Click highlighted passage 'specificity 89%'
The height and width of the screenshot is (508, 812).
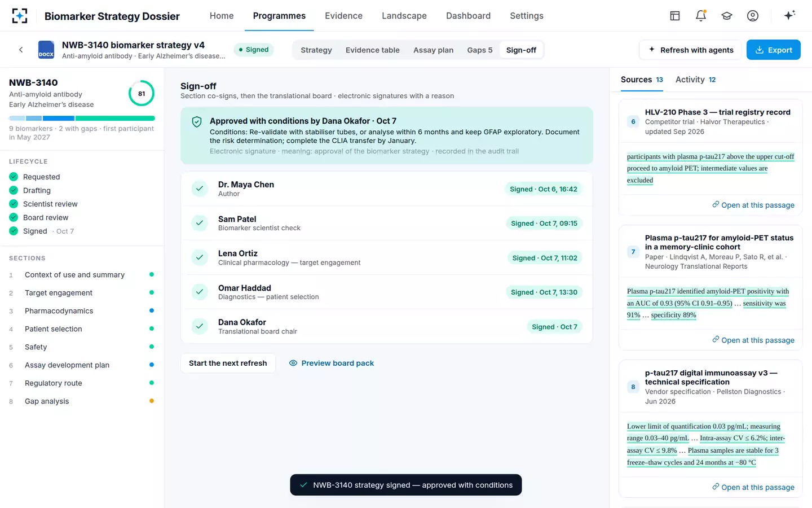[673, 315]
